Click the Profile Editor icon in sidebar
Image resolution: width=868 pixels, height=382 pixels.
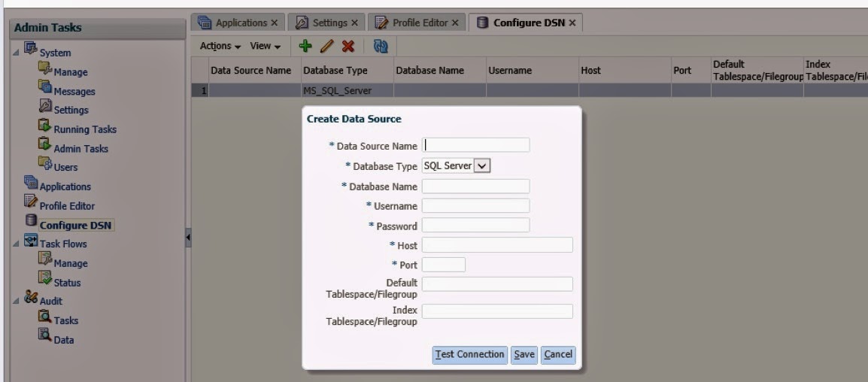click(x=30, y=201)
